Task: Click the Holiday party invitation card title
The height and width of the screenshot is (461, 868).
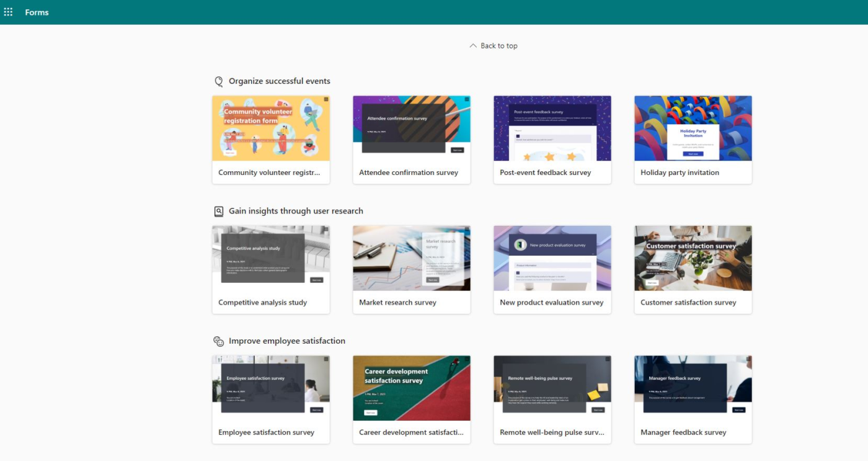Action: (x=680, y=173)
